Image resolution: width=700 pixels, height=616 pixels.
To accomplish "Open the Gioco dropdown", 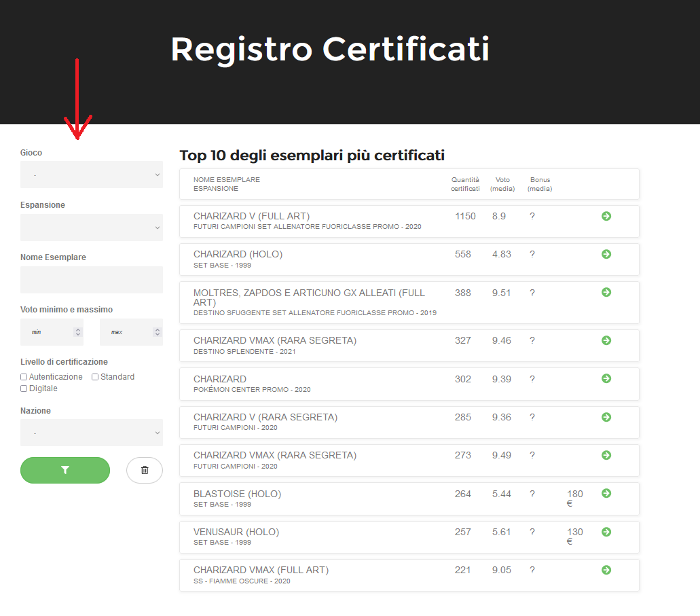I will (x=92, y=175).
